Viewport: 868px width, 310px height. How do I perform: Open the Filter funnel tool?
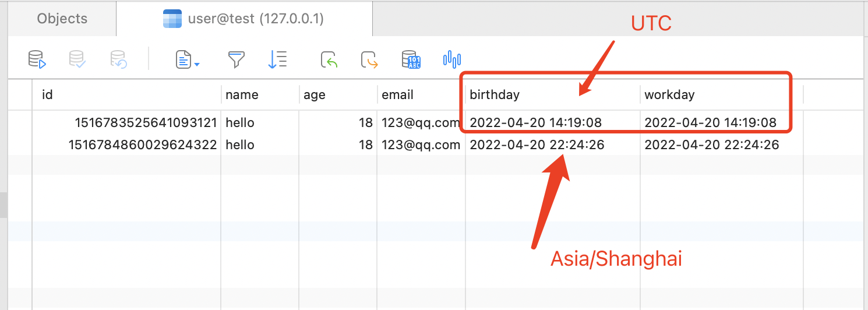[236, 59]
